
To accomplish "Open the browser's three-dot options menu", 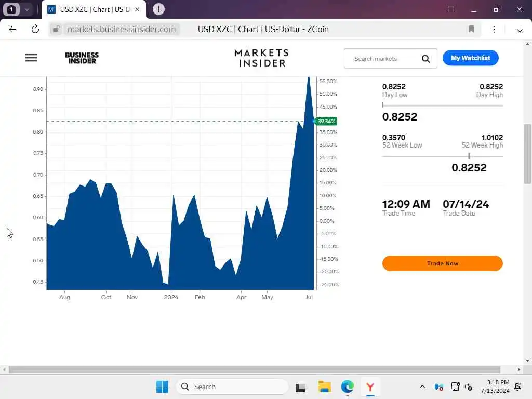I will [494, 29].
